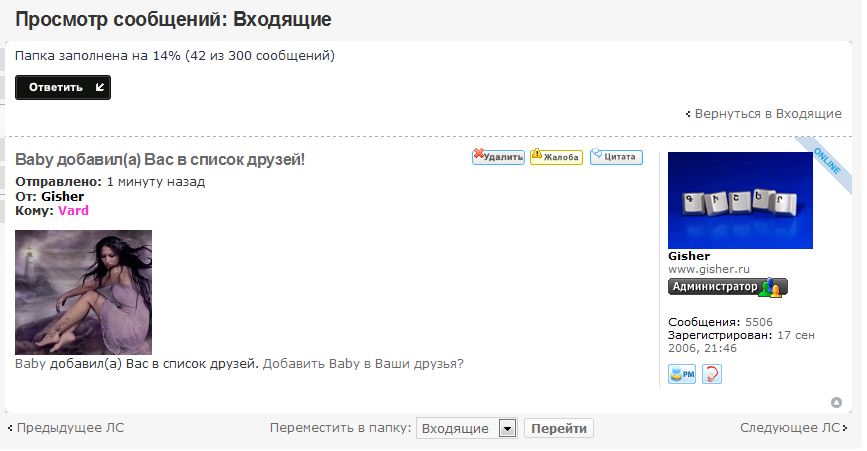Click the sender name Gisher in От field
The image size is (867, 451).
coord(62,197)
